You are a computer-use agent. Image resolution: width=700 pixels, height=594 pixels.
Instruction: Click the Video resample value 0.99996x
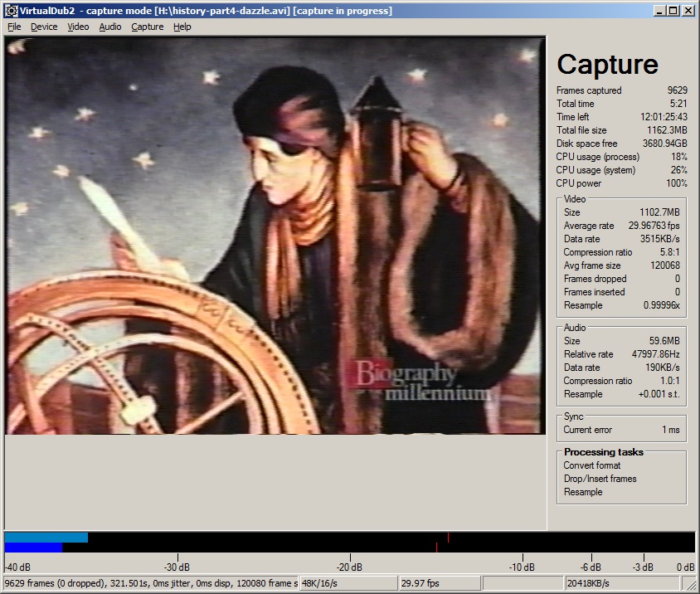[x=661, y=305]
